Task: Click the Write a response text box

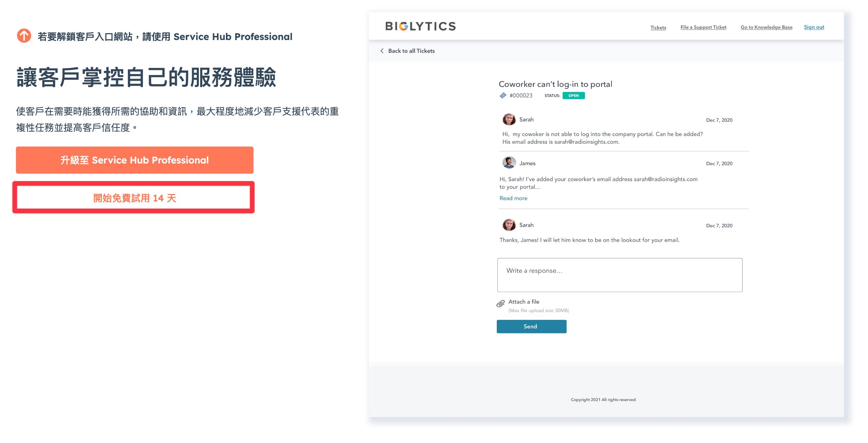Action: pyautogui.click(x=620, y=275)
